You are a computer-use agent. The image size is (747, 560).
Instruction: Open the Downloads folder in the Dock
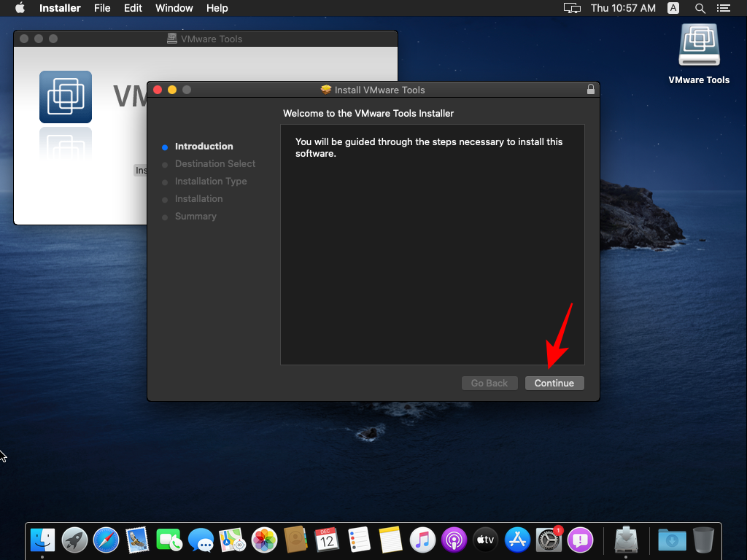671,540
